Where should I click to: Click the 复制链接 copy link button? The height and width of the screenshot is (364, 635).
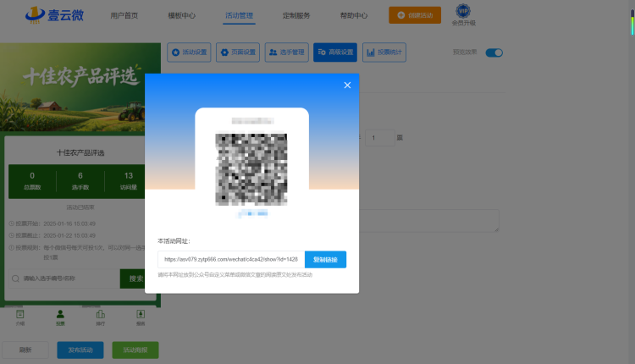point(325,260)
